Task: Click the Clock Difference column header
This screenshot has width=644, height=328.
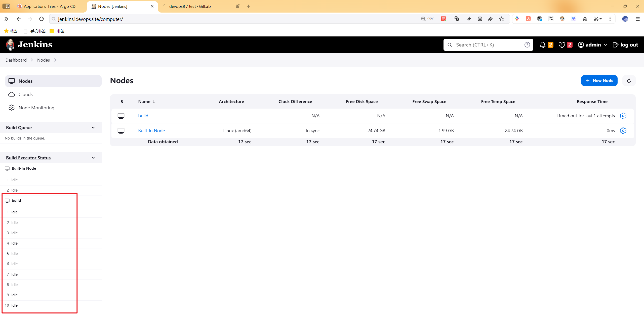Action: point(295,102)
